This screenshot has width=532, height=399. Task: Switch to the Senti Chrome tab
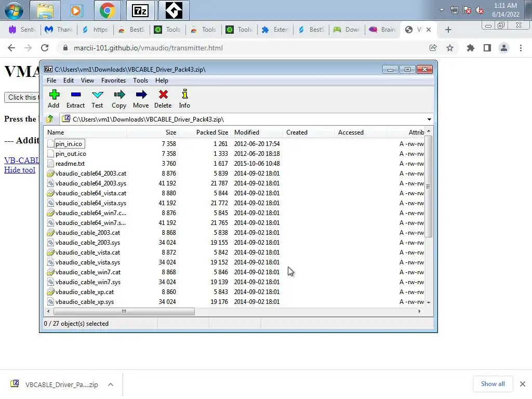[22, 30]
